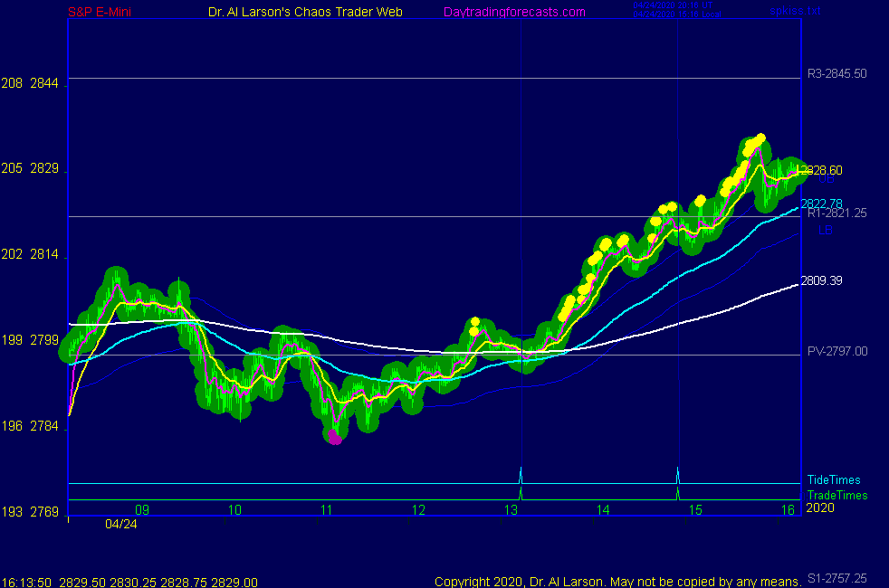The height and width of the screenshot is (588, 889).
Task: Click the magenta low marker dot near 11:00
Action: [335, 437]
